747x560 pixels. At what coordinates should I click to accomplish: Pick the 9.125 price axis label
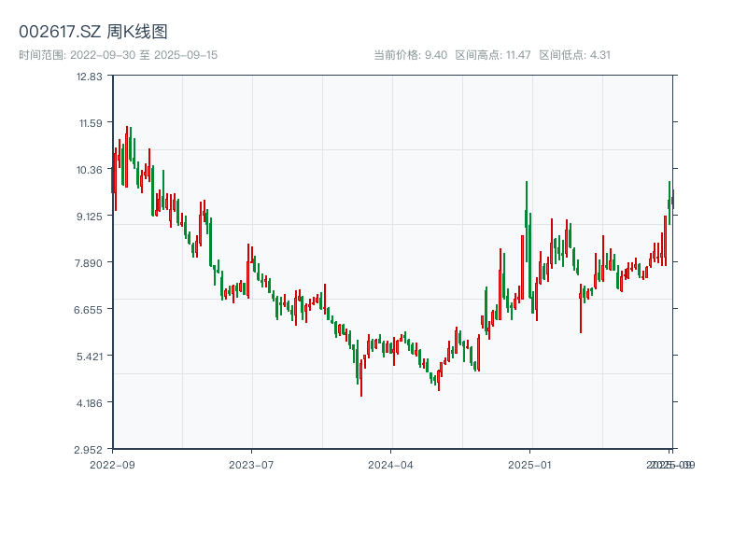(91, 216)
